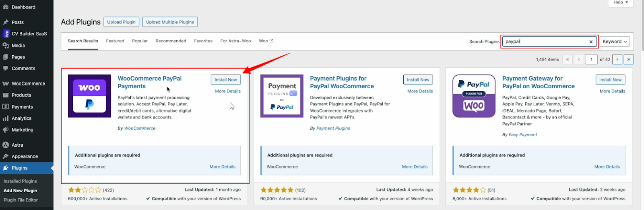Click the Payments icon in sidebar

[x=6, y=107]
